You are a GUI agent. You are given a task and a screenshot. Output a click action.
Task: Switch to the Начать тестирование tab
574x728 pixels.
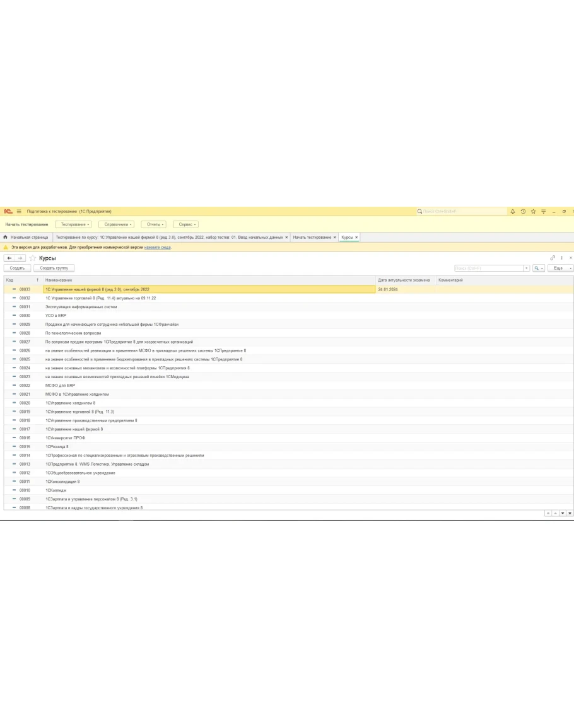[312, 238]
